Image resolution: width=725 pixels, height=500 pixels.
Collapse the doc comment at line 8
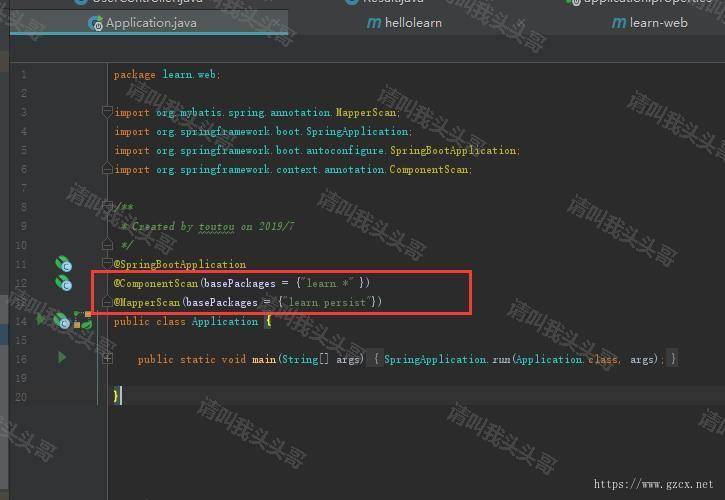point(107,206)
